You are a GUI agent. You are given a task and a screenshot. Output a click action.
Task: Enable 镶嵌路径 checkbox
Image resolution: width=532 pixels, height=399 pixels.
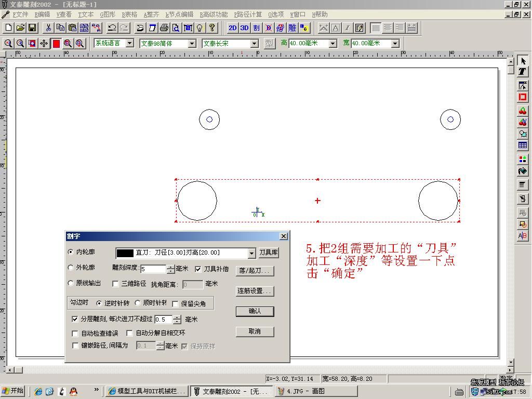[75, 345]
